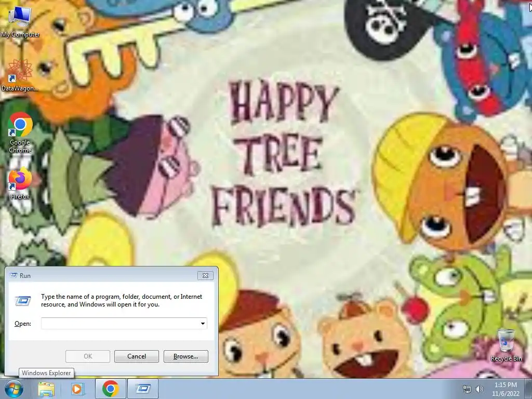Screen dimensions: 532x399
Task: Click the 'Open:' label
Action: pos(23,324)
